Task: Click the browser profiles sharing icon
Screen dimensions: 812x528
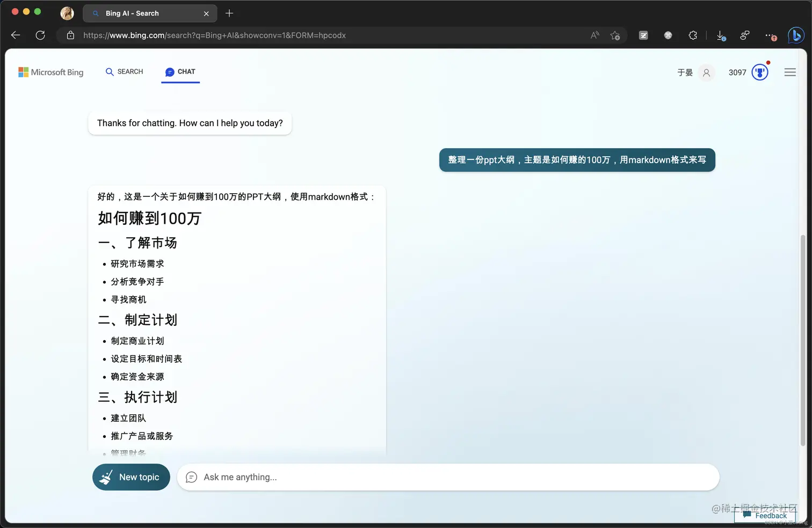Action: coord(745,35)
